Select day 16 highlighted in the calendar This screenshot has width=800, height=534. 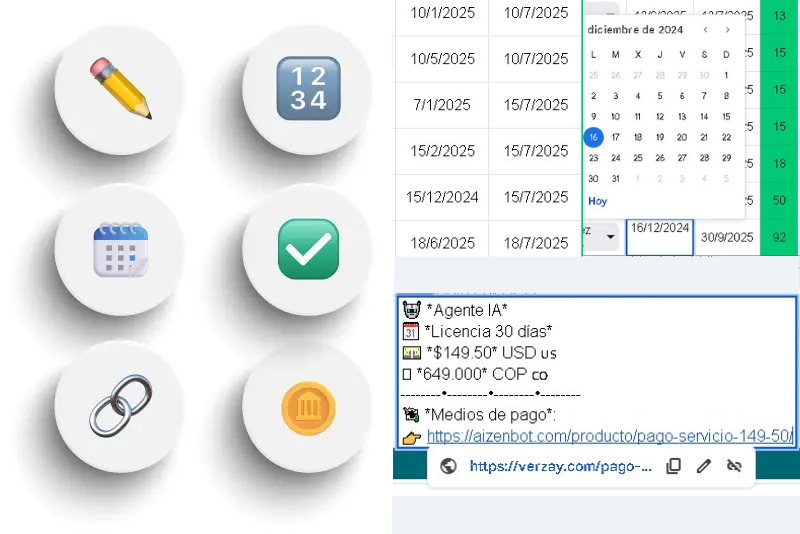(594, 138)
